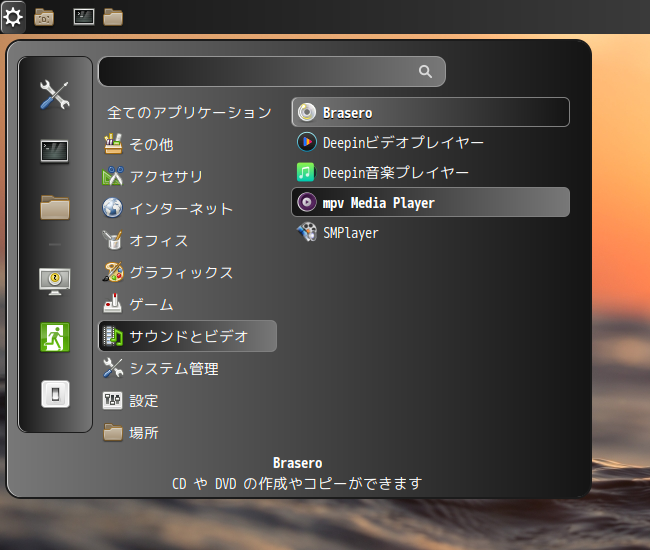Image resolution: width=650 pixels, height=550 pixels.
Task: Click the システム管理 tools icon
Action: click(113, 368)
